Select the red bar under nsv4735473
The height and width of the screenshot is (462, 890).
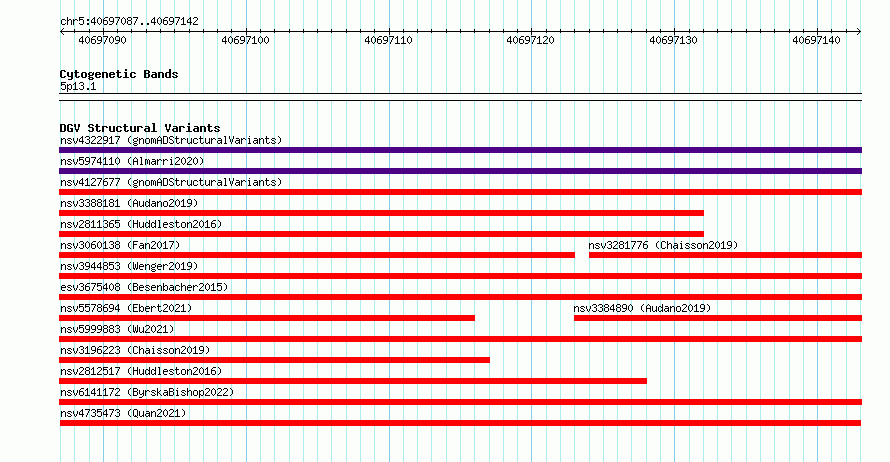point(460,423)
